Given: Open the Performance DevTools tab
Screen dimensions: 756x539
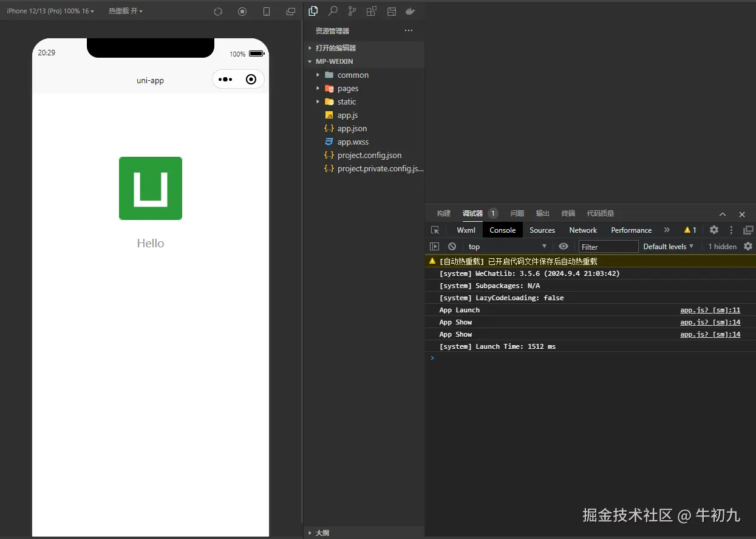Looking at the screenshot, I should pyautogui.click(x=632, y=230).
